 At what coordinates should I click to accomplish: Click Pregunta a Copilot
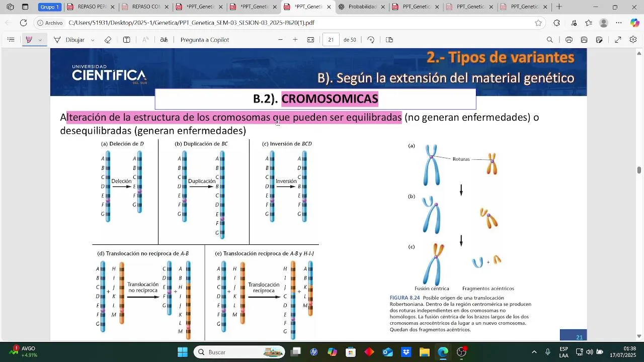point(205,40)
